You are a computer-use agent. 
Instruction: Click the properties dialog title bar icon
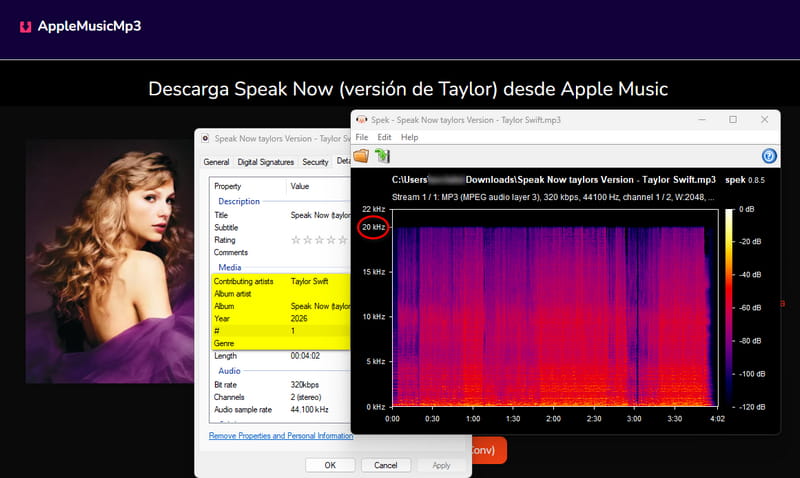pyautogui.click(x=205, y=138)
